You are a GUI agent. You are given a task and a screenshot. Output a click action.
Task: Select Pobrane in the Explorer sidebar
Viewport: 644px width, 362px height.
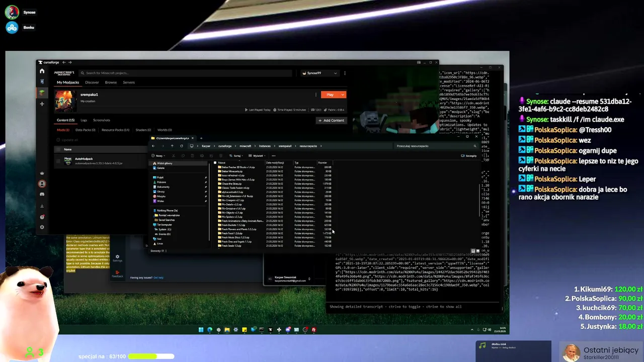point(161,182)
